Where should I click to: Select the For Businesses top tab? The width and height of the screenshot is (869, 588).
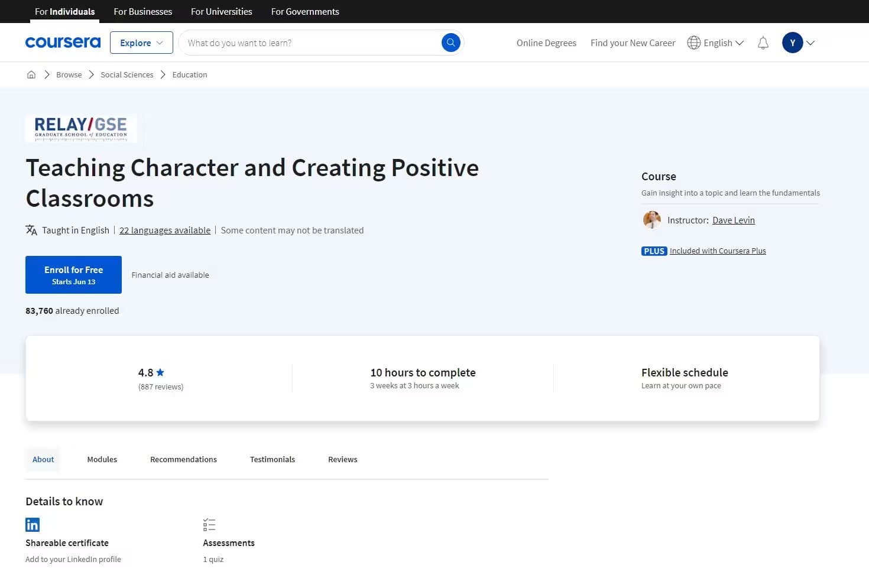point(142,11)
